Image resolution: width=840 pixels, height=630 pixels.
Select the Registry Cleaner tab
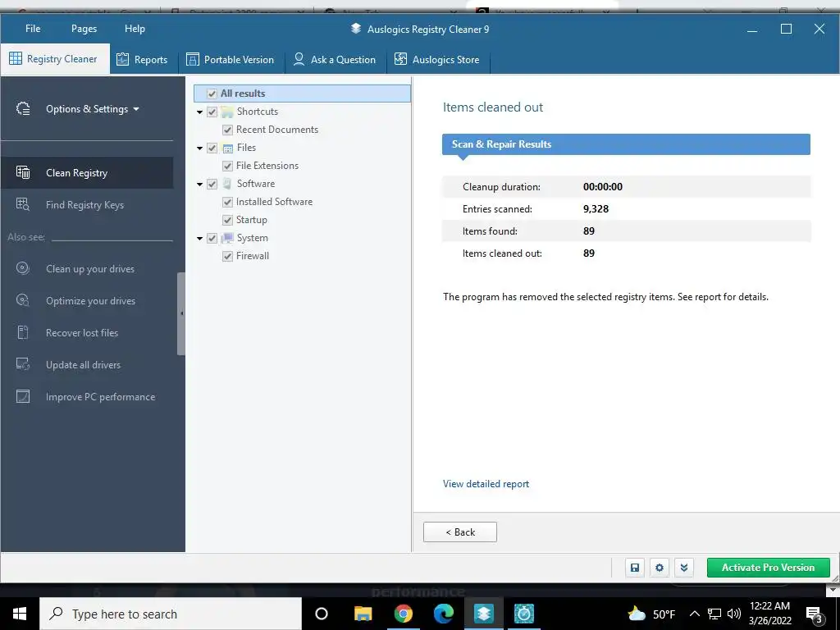[53, 59]
